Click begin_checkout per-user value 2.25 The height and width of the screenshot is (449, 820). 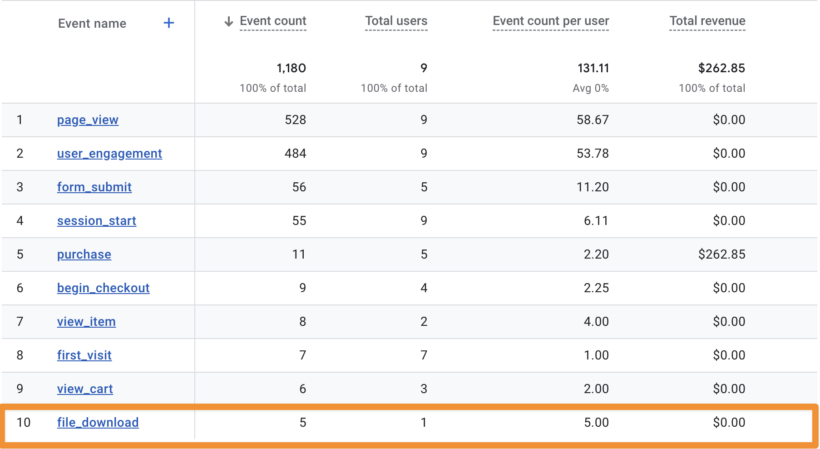click(x=596, y=288)
